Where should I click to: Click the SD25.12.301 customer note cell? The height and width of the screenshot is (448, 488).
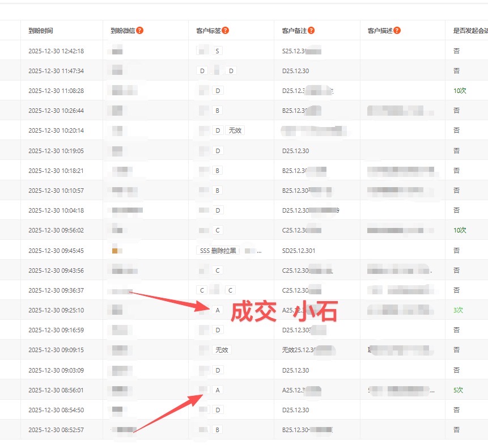pyautogui.click(x=299, y=251)
